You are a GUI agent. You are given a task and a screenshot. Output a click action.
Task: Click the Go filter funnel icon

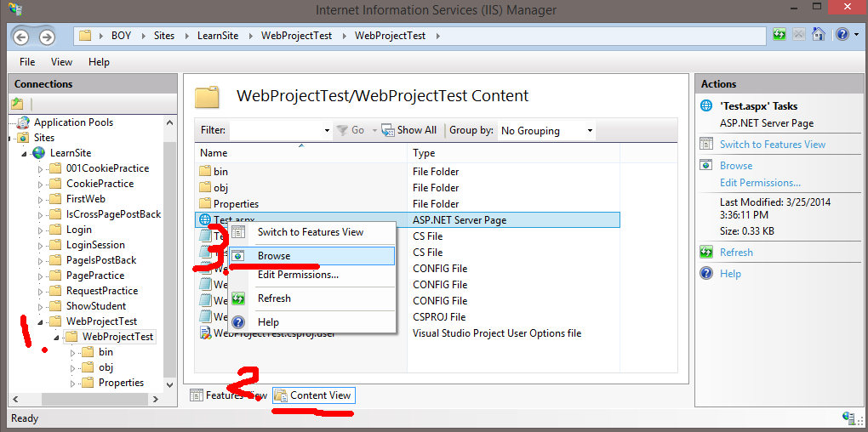click(x=342, y=131)
